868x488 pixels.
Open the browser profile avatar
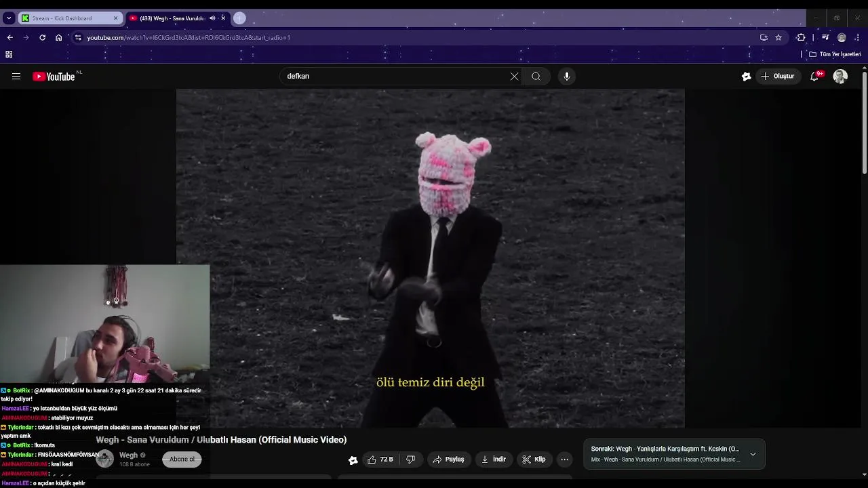point(842,37)
